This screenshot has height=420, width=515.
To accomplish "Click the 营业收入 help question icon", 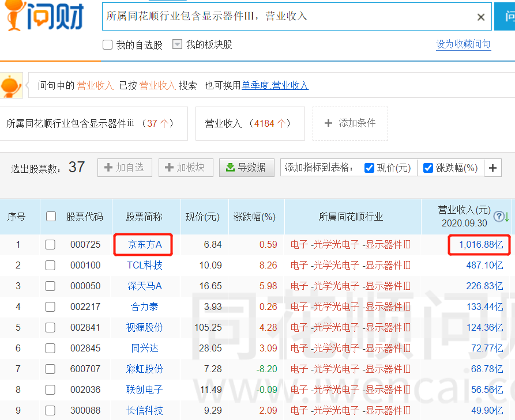I will pyautogui.click(x=499, y=216).
